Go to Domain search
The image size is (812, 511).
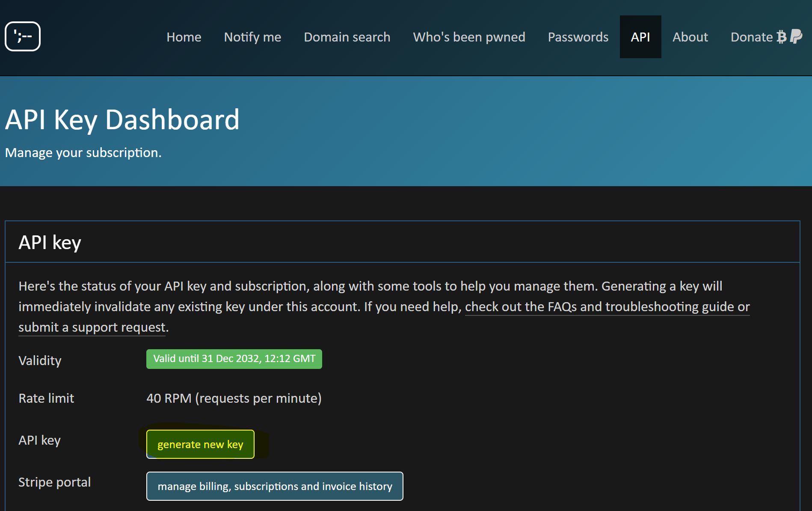point(347,37)
